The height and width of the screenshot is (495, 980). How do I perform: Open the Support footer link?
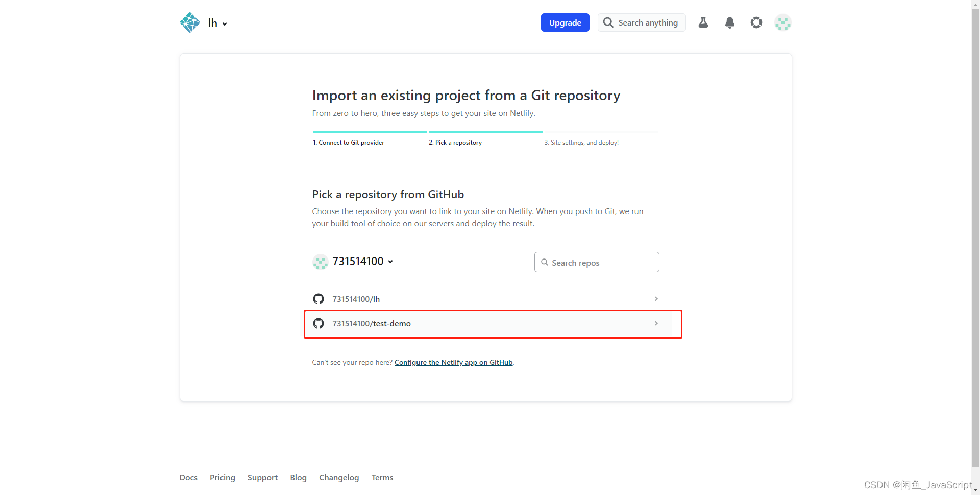coord(262,477)
